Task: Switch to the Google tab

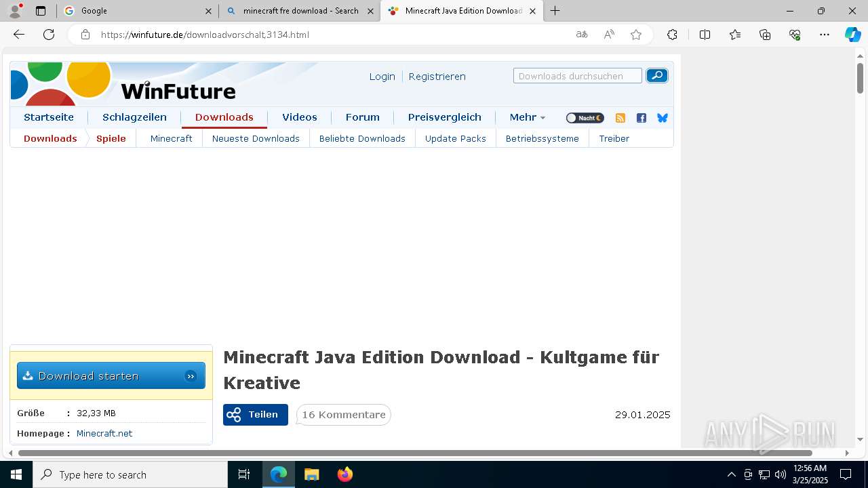Action: (x=138, y=11)
